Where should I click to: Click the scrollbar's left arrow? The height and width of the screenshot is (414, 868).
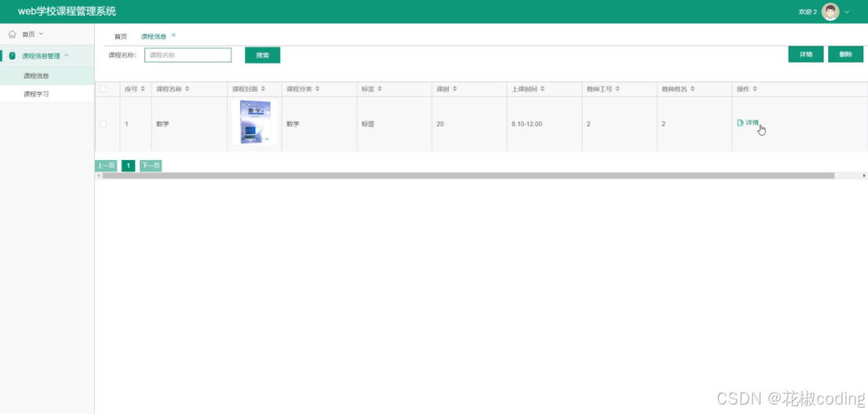99,176
